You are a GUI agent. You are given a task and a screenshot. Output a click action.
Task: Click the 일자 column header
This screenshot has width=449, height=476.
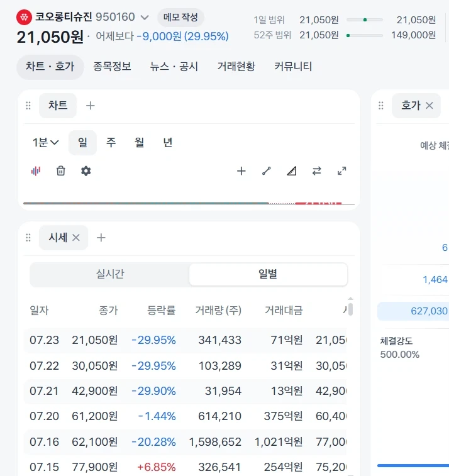click(39, 310)
